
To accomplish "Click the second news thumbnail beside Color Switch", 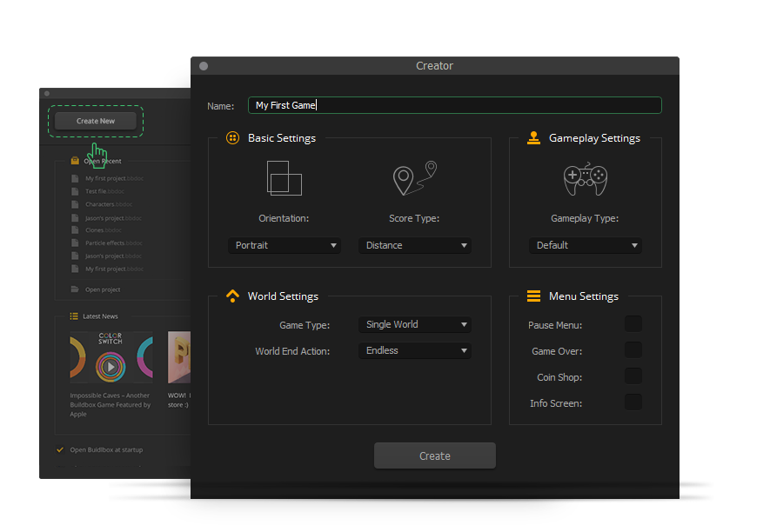I will 178,356.
